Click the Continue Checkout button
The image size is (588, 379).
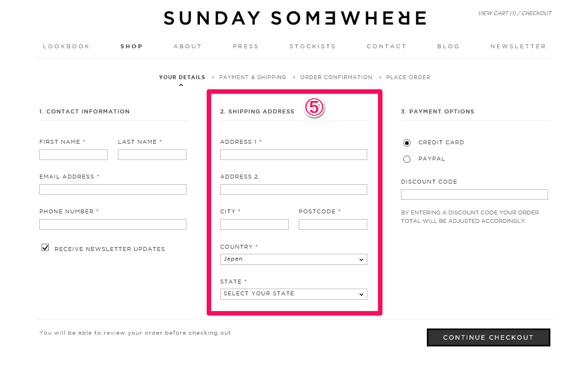click(488, 337)
